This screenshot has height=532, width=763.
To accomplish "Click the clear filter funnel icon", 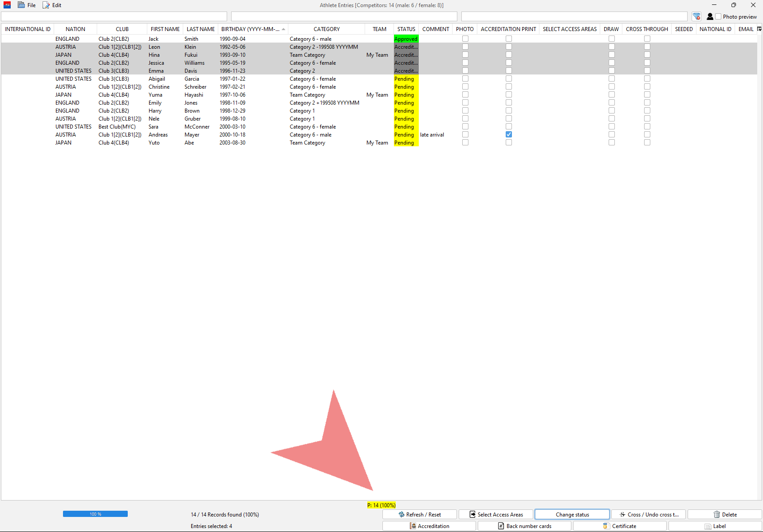I will (x=696, y=16).
